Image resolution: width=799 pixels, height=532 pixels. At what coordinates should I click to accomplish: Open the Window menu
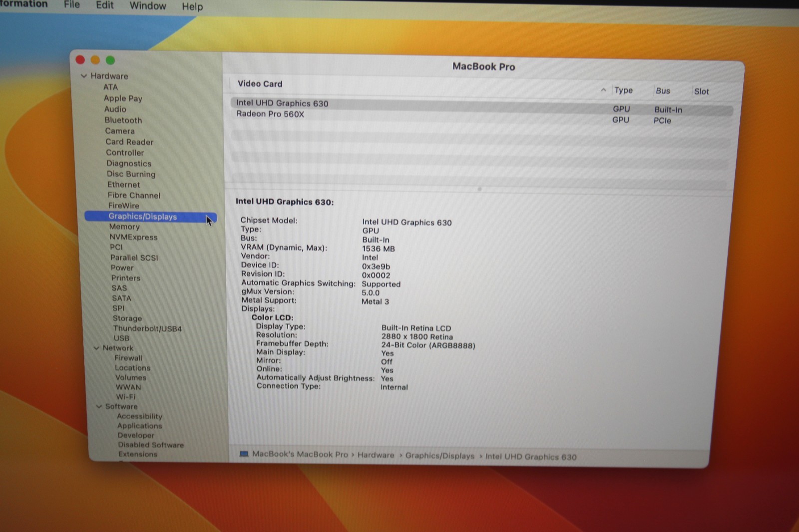point(148,6)
